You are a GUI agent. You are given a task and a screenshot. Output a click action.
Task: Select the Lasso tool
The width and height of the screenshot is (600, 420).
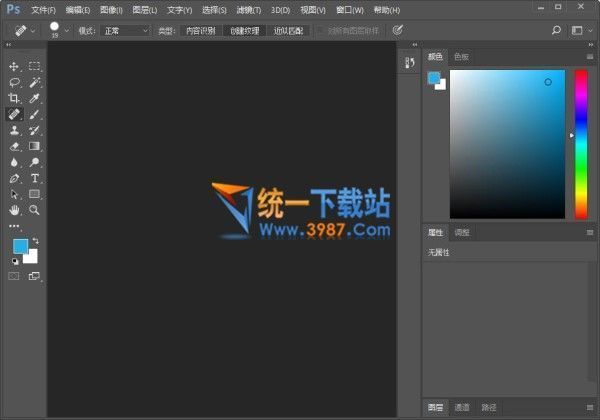[14, 82]
